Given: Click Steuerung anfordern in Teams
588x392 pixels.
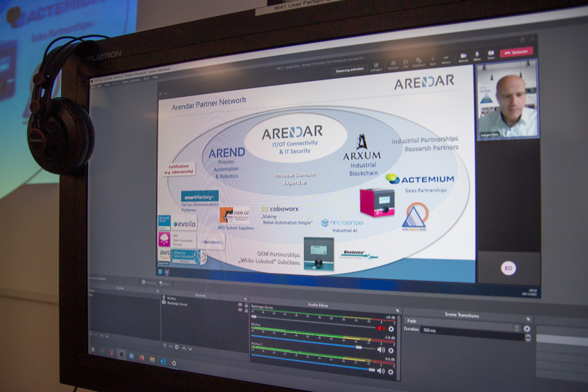Looking at the screenshot, I should pyautogui.click(x=350, y=69).
